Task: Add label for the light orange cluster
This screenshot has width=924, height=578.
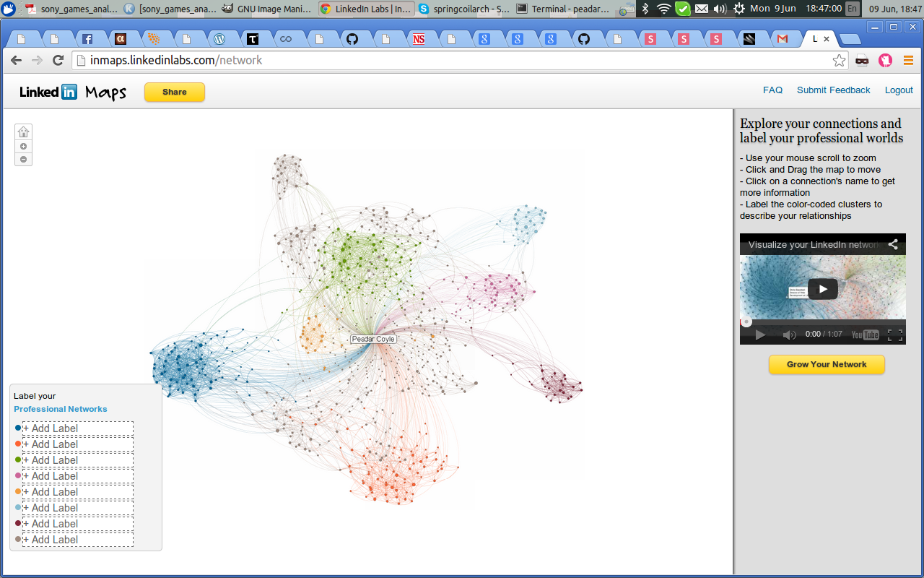Action: tap(77, 492)
